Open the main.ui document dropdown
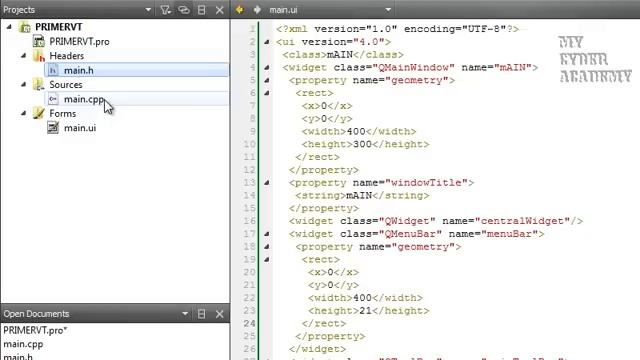Screen dimensions: 640x360 [x=388, y=10]
